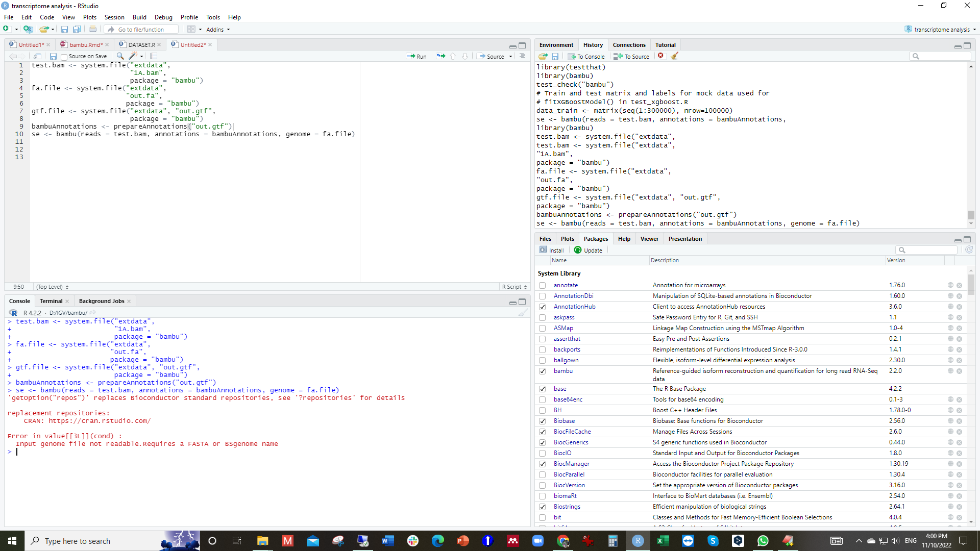Screen dimensions: 980x551
Task: Select the Environment tab in panel
Action: tap(555, 44)
